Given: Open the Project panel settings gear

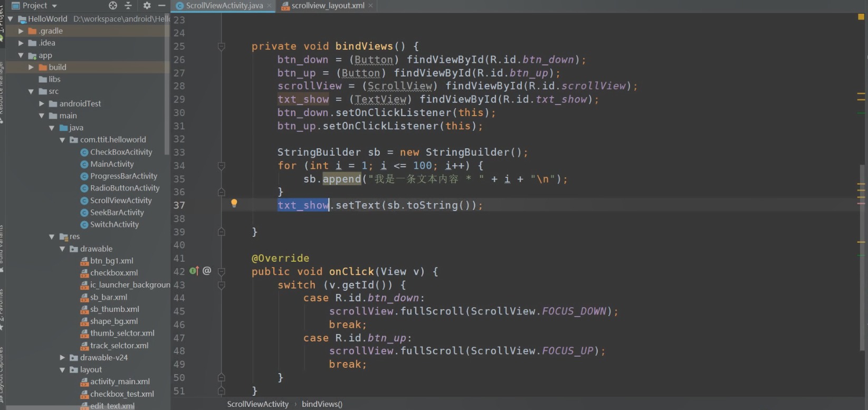Looking at the screenshot, I should pyautogui.click(x=147, y=5).
